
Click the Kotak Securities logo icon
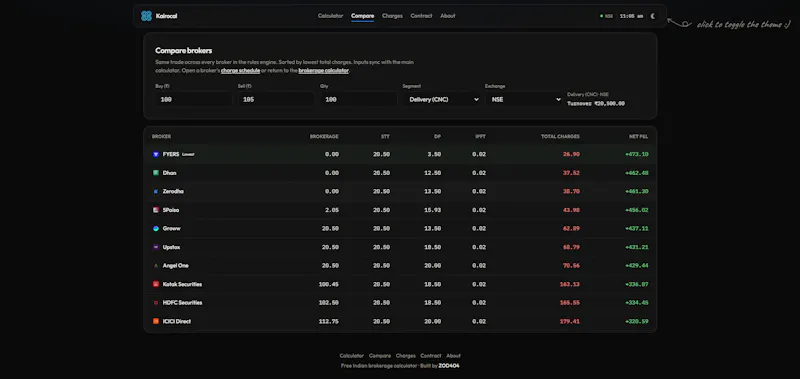click(x=156, y=284)
